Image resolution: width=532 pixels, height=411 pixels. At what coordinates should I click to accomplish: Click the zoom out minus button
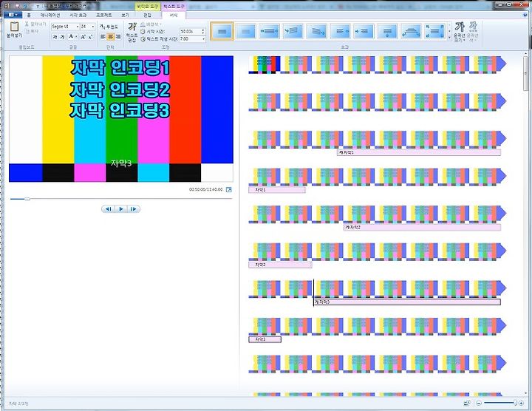(479, 403)
